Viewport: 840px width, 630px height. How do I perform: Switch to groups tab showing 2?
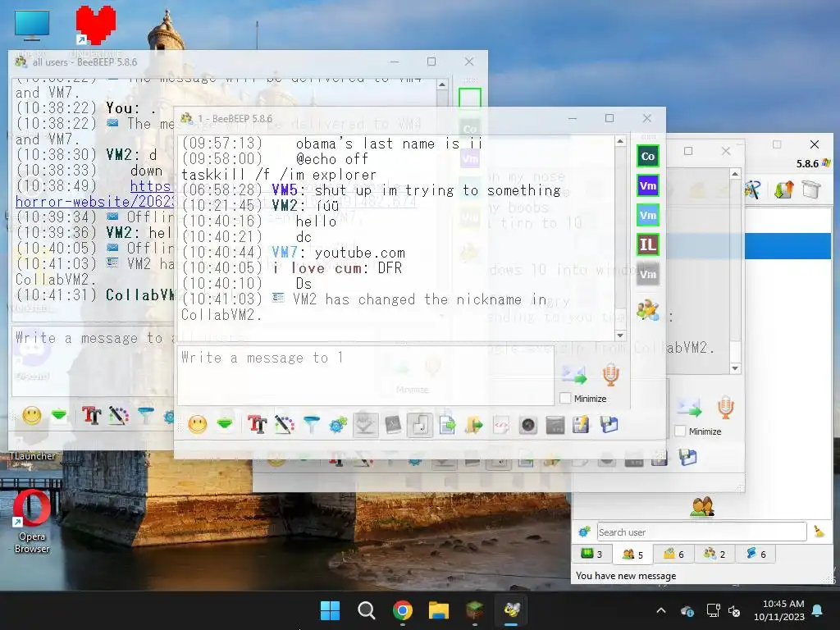tap(714, 554)
